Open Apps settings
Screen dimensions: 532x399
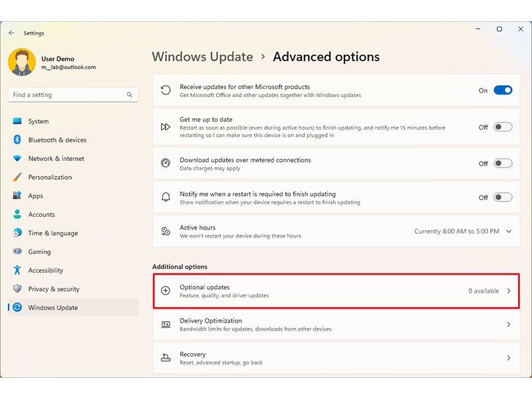pos(73,196)
